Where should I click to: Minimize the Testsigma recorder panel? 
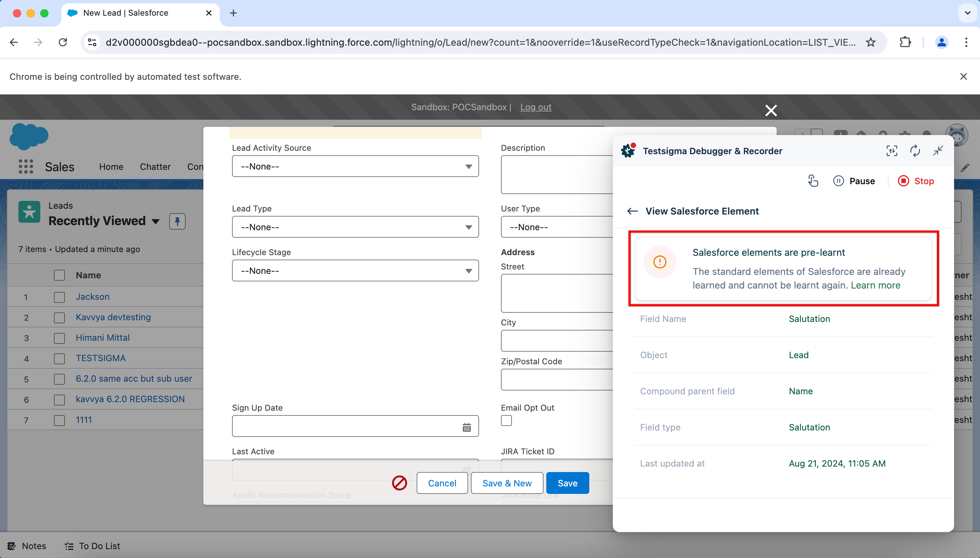pyautogui.click(x=938, y=151)
